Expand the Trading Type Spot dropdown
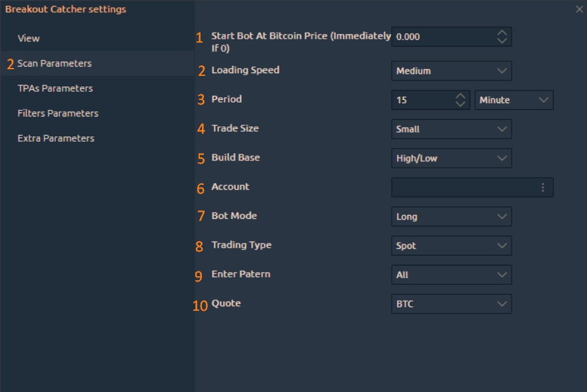587x392 pixels. [x=451, y=246]
